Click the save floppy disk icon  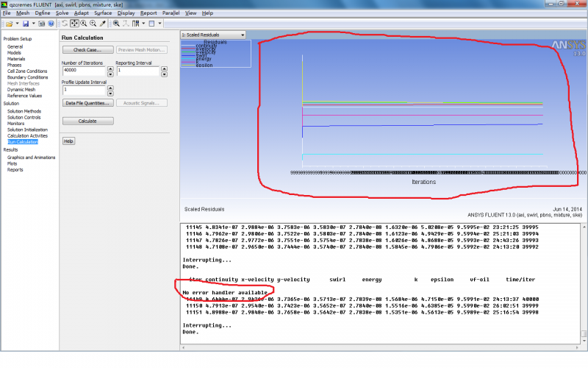pos(26,24)
